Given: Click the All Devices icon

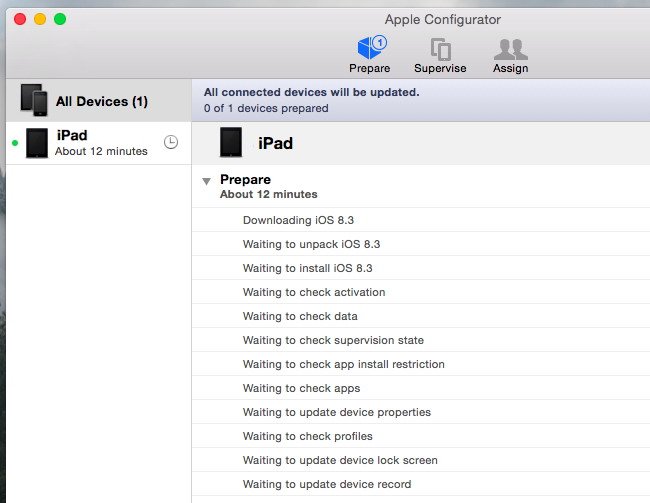Looking at the screenshot, I should point(34,100).
